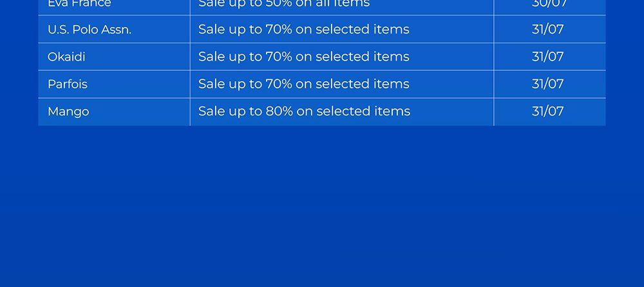
Task: Select the 70% figure in Parfois's row
Action: point(279,84)
